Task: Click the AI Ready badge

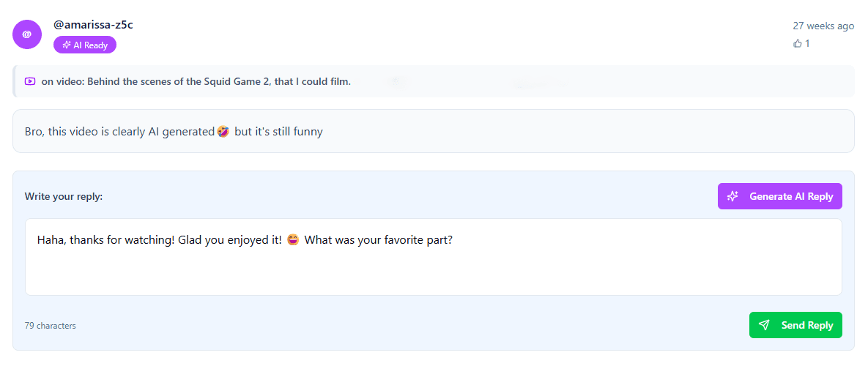Action: coord(85,45)
